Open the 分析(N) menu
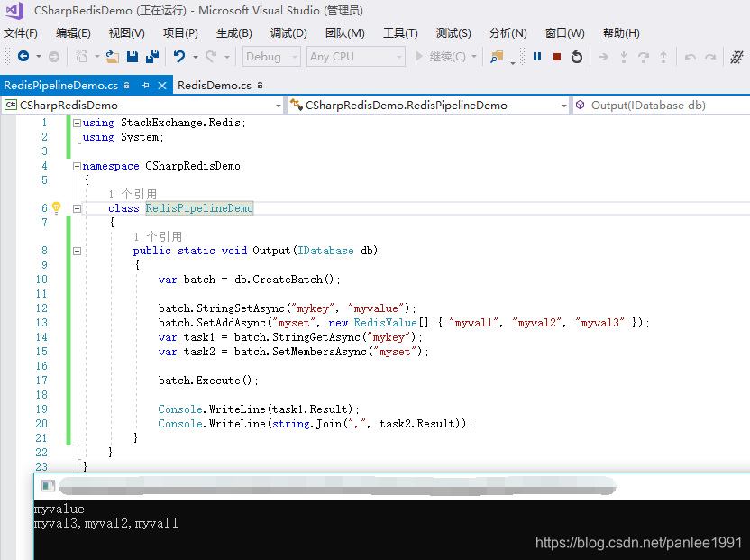 coord(508,33)
